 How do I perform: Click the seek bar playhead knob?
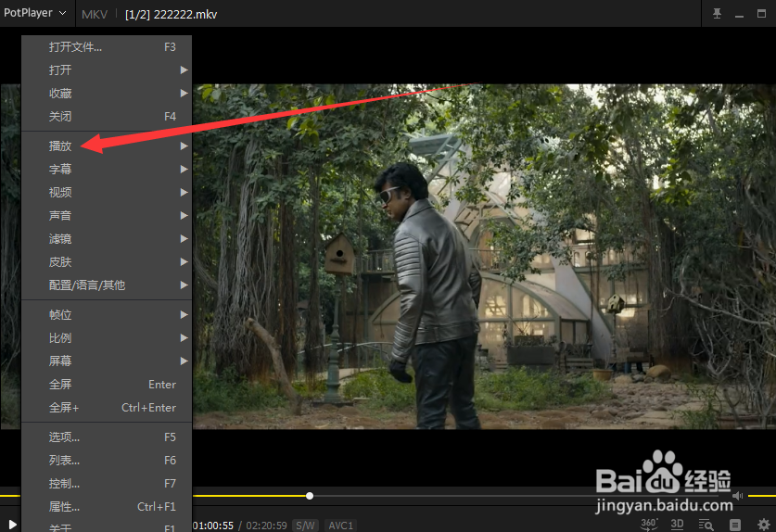click(310, 495)
